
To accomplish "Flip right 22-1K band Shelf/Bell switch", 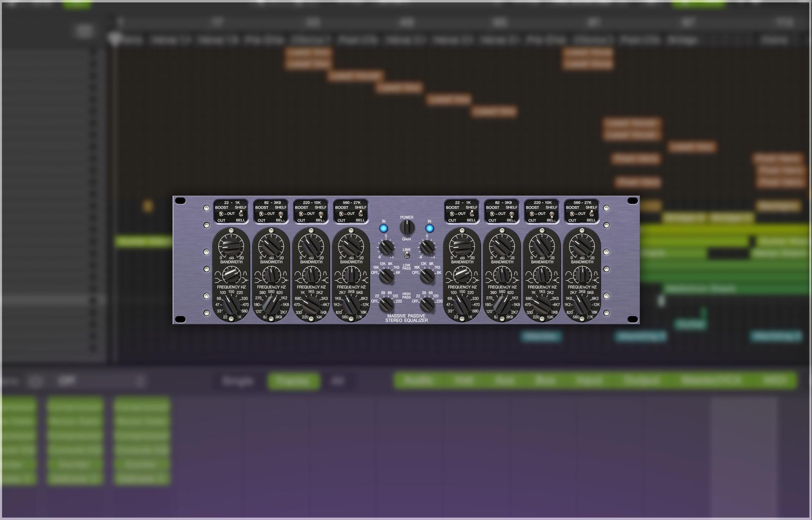I will click(472, 214).
